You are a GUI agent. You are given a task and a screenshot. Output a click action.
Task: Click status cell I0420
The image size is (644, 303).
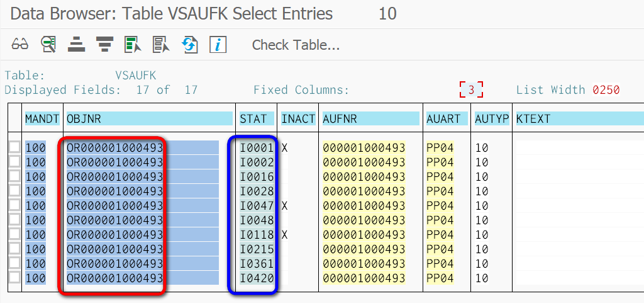pos(257,278)
